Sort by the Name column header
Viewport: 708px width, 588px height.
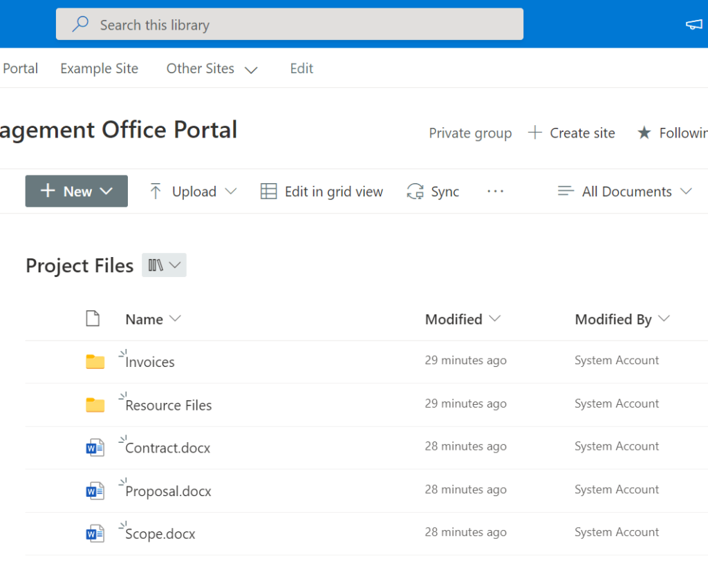coord(144,319)
